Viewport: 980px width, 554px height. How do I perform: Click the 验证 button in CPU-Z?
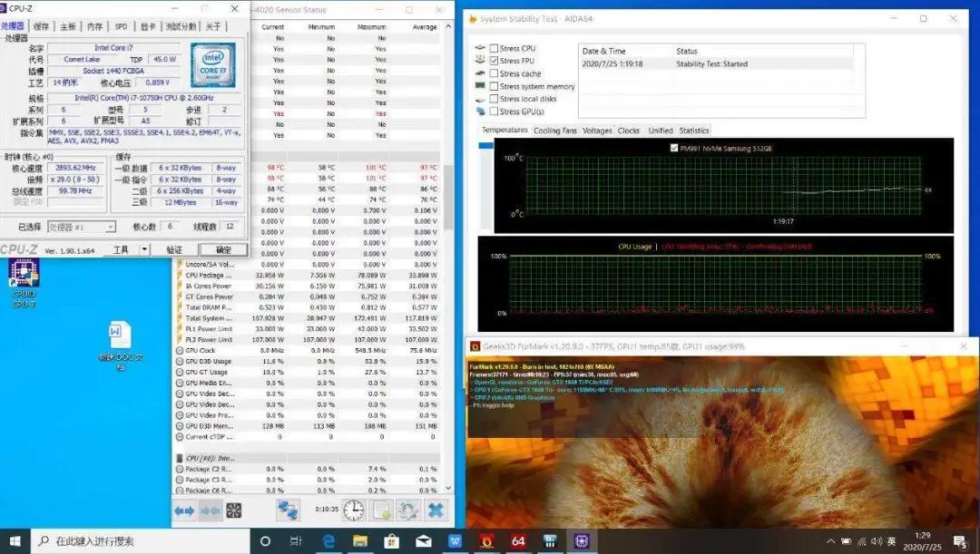(x=174, y=249)
